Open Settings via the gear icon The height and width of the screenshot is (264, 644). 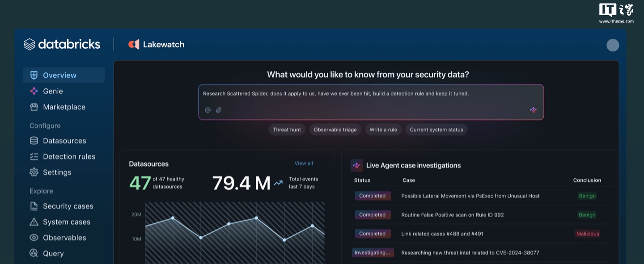pyautogui.click(x=34, y=172)
